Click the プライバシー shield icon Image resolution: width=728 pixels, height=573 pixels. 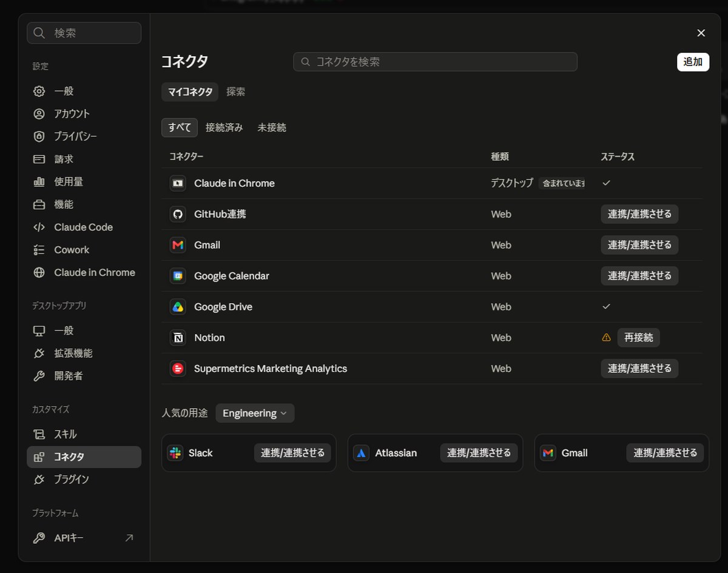[39, 136]
